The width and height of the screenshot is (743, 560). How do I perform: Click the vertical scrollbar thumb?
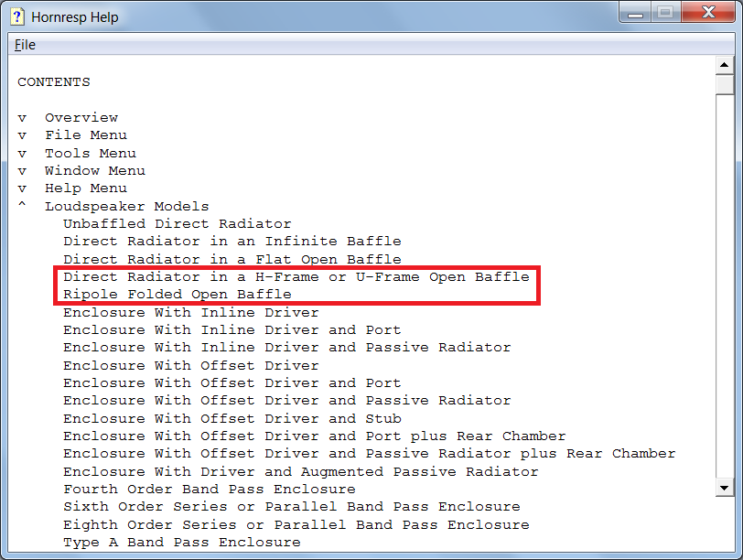[724, 85]
